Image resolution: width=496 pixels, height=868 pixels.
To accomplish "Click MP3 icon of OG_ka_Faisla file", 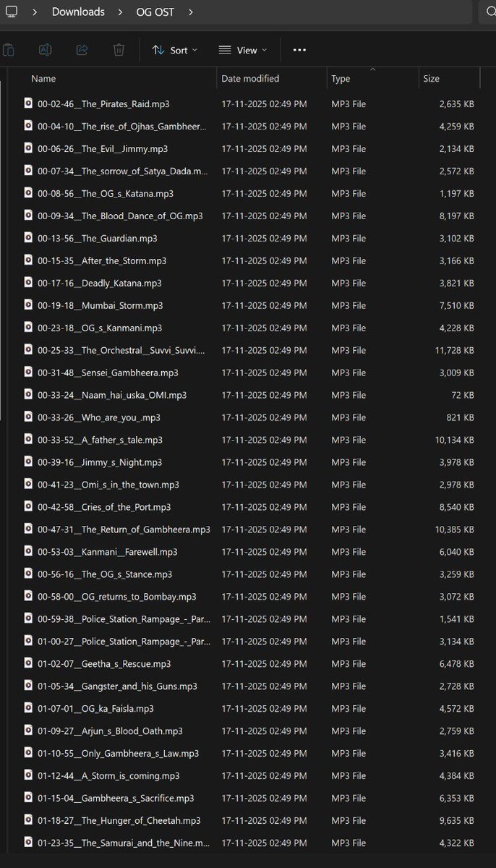I will 28,708.
